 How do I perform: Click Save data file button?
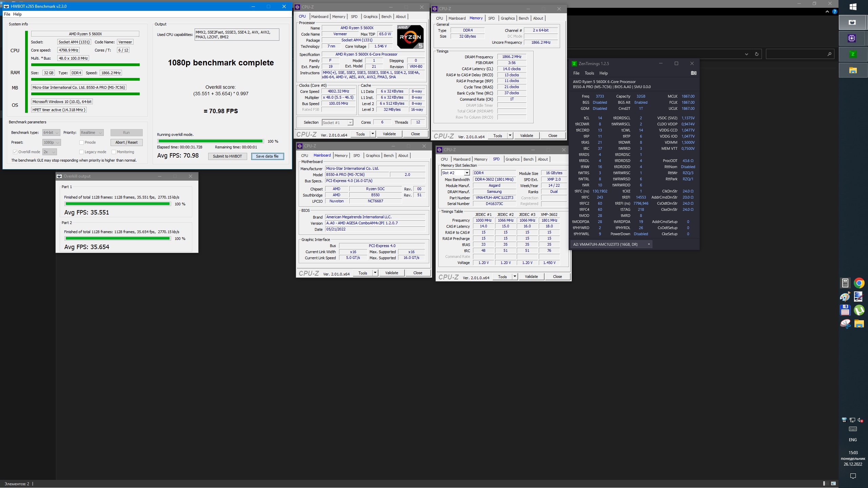[268, 156]
